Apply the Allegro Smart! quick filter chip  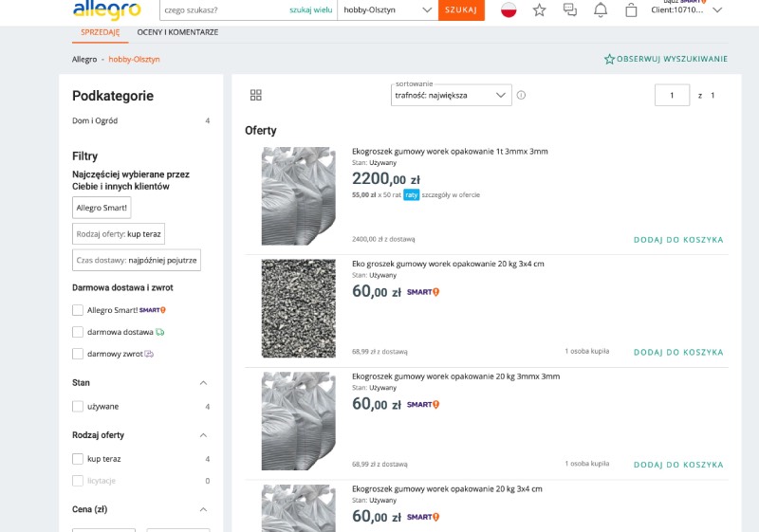102,208
